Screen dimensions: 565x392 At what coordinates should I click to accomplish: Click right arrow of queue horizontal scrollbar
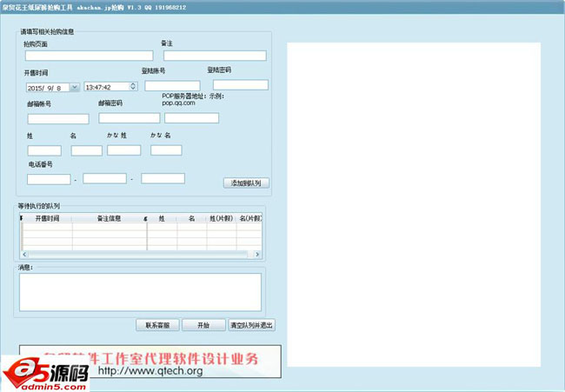point(258,253)
